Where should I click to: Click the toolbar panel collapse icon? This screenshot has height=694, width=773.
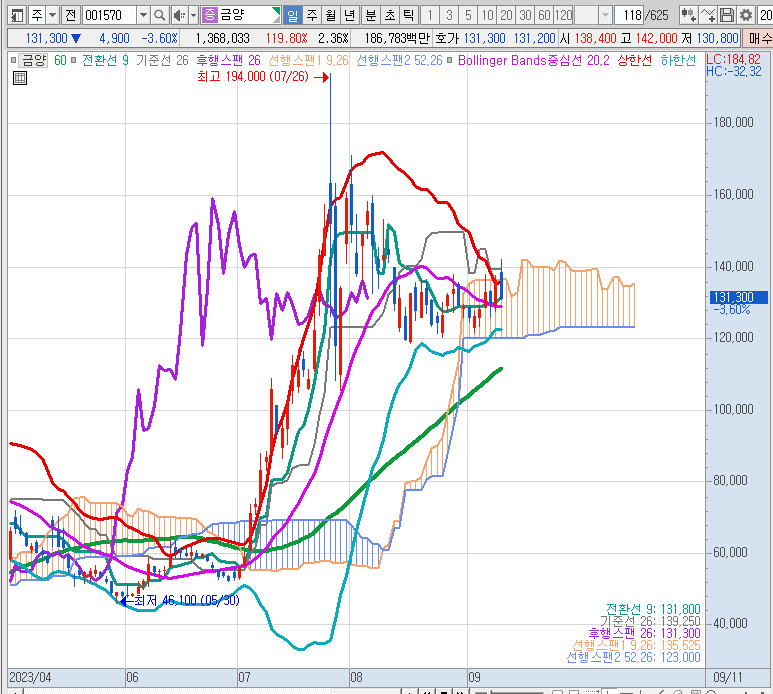tap(17, 16)
